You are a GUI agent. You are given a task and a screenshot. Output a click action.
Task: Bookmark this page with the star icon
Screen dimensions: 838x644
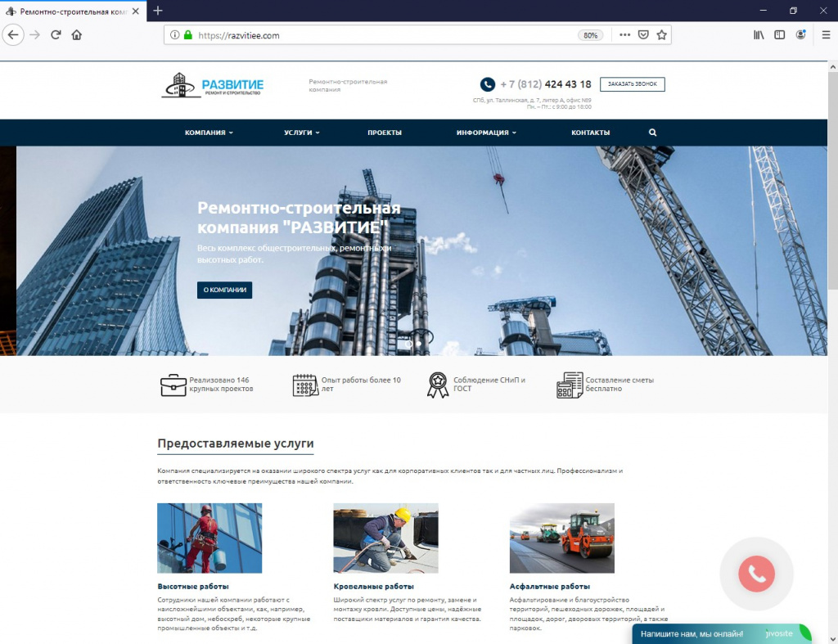(661, 35)
